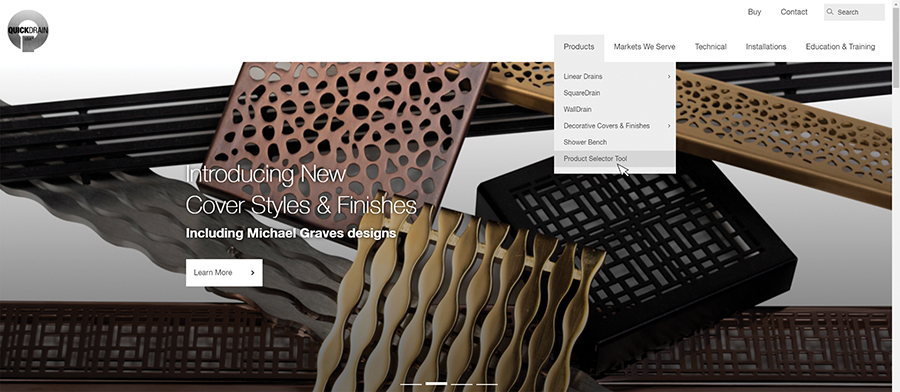Select Shower Bench from dropdown

(615, 142)
